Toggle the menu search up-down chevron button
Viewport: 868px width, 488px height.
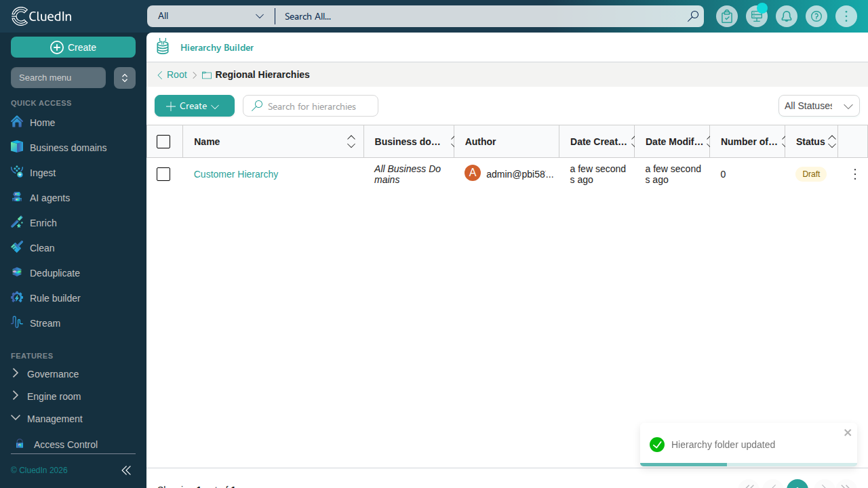(125, 78)
